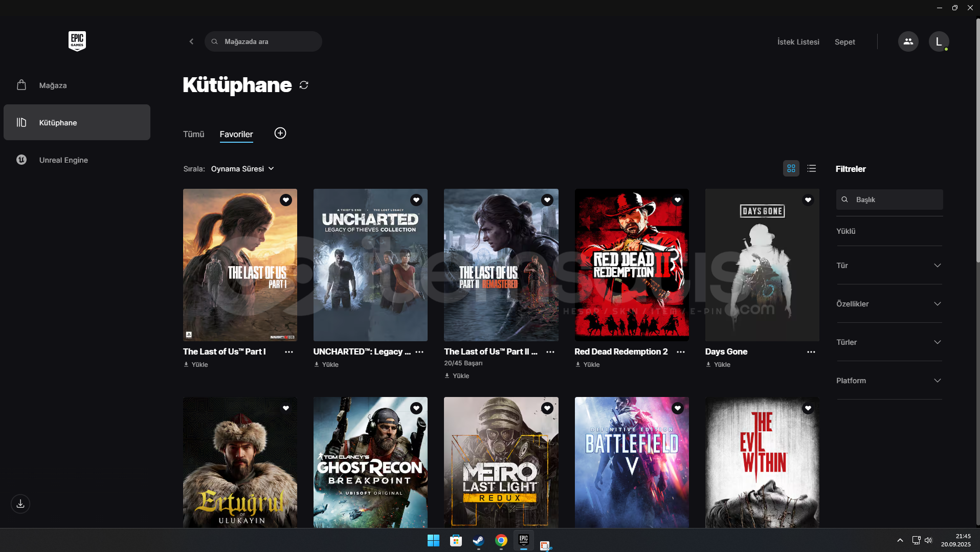Click Yükle for Days Gone
The image size is (980, 552).
click(x=718, y=365)
